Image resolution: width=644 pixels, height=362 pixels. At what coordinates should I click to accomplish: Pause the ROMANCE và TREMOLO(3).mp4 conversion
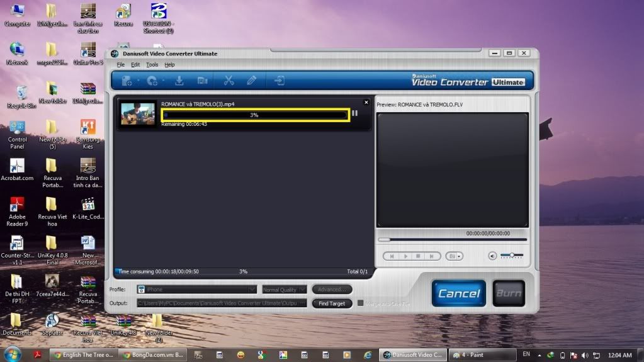pyautogui.click(x=355, y=113)
